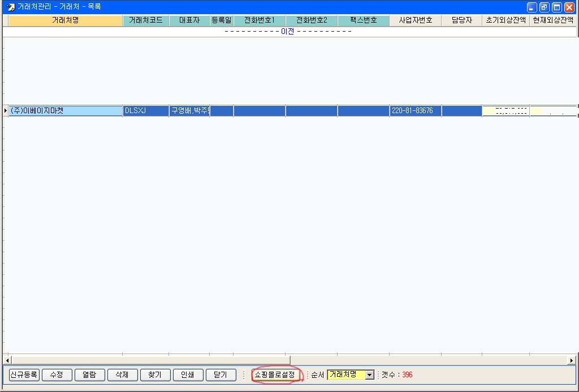Select the 사업자번호 column header
The height and width of the screenshot is (392, 579).
pos(415,20)
